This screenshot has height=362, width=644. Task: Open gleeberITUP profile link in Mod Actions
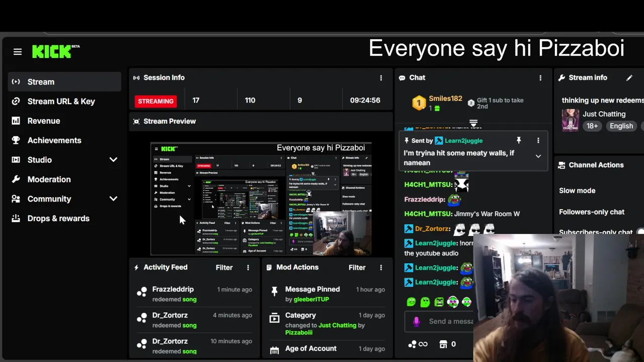311,299
